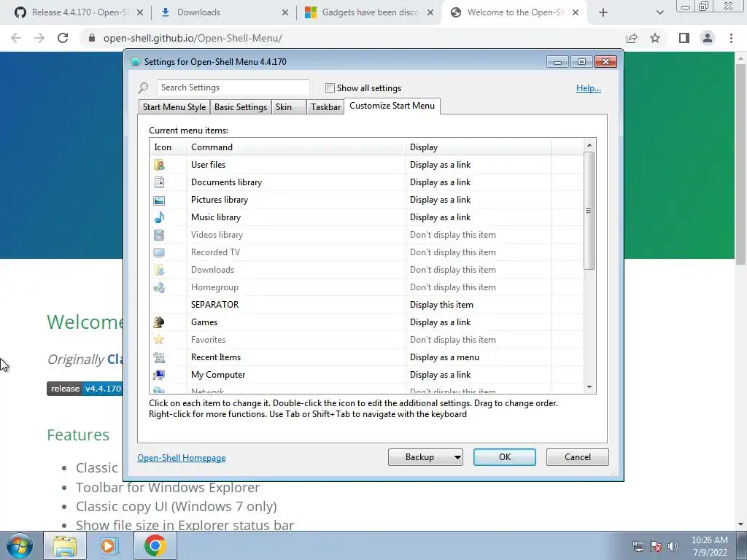Open Windows Explorer from the taskbar
The height and width of the screenshot is (560, 747).
point(65,545)
